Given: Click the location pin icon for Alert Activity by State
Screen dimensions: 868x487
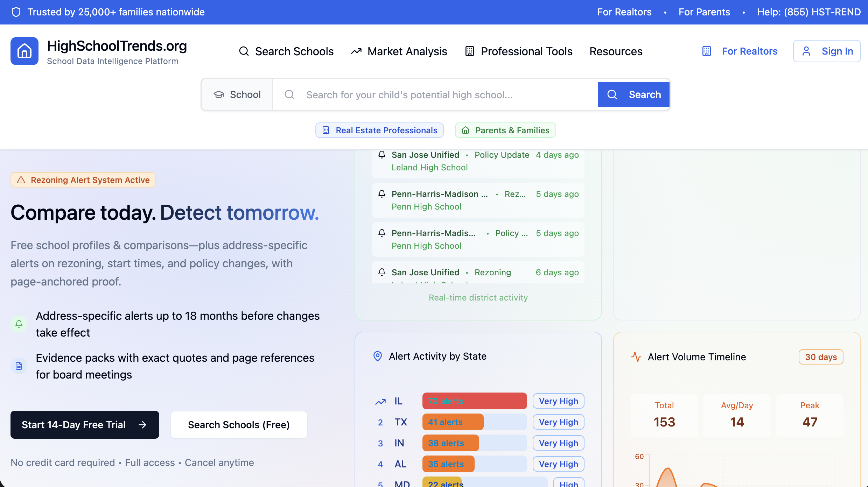Looking at the screenshot, I should pyautogui.click(x=377, y=356).
